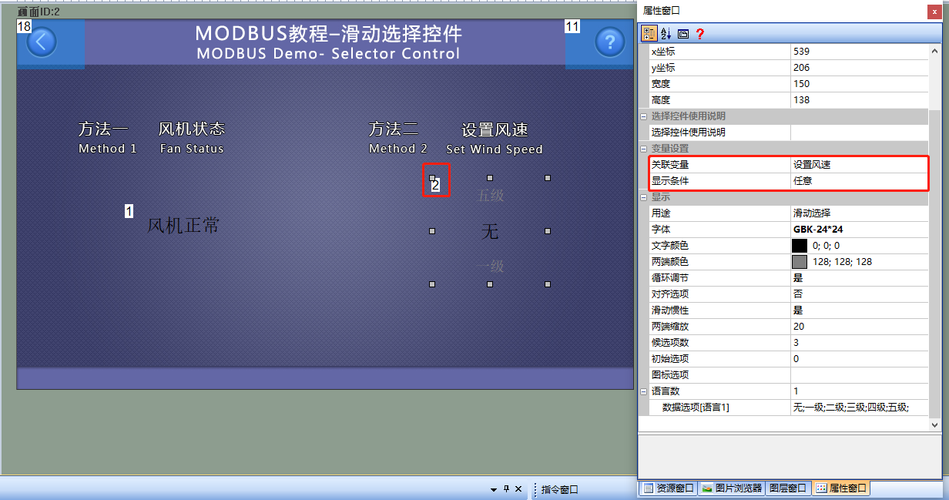
Task: Open the bottom panel dropdown arrow
Action: 493,489
